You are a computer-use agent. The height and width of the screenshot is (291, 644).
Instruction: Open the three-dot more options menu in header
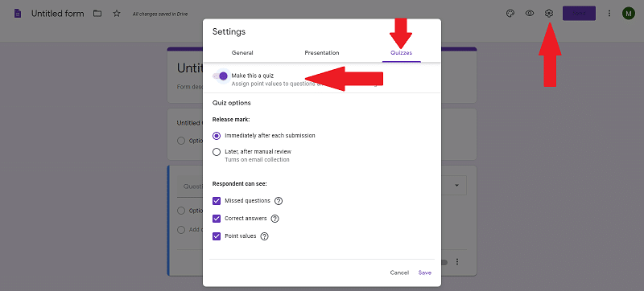pos(609,14)
